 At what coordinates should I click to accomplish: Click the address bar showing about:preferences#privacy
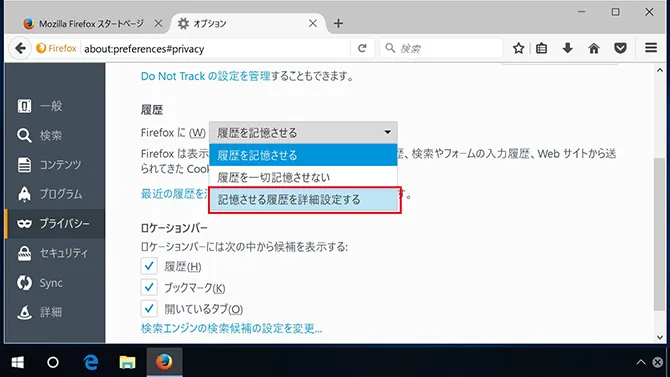216,49
